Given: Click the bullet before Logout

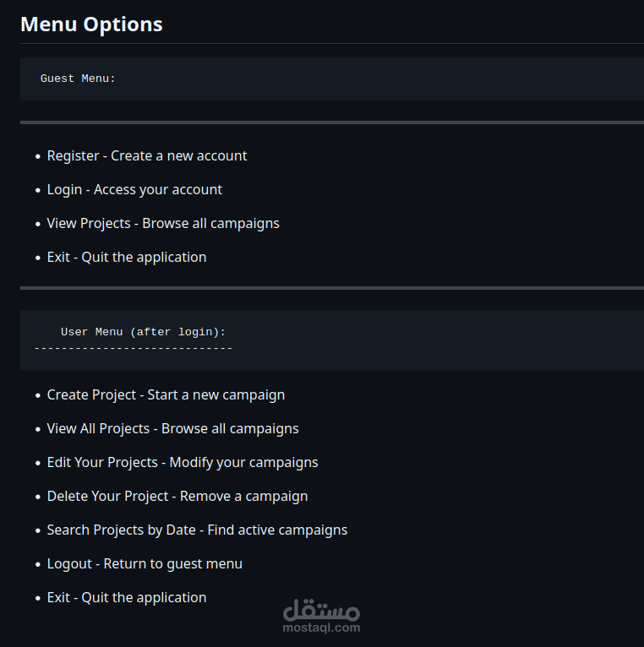Looking at the screenshot, I should point(38,565).
